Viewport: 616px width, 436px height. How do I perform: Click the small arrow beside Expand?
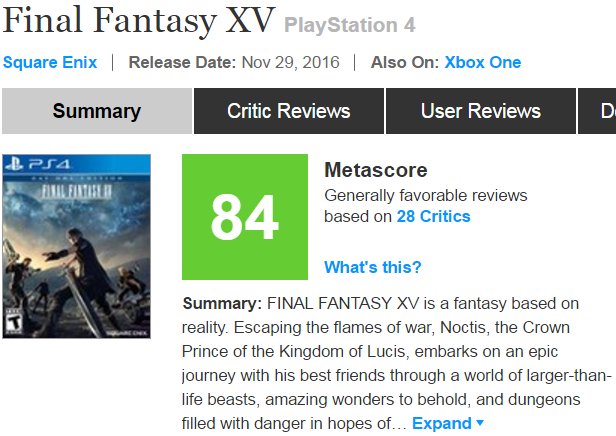pyautogui.click(x=480, y=423)
